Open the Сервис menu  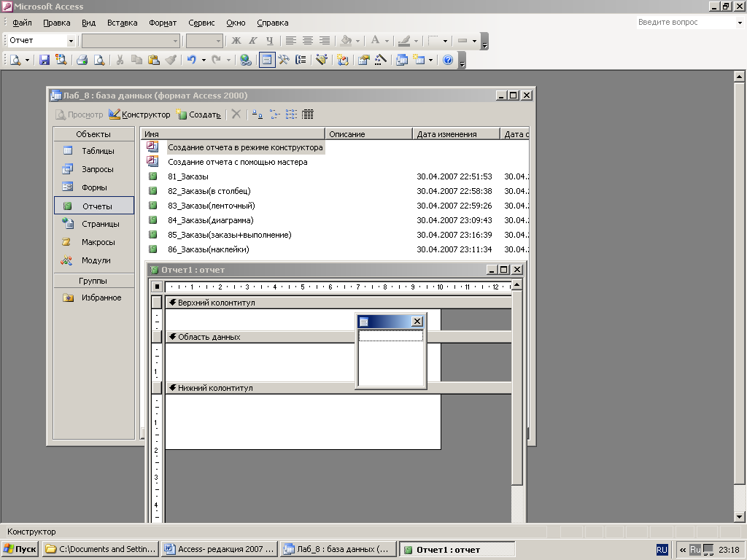(201, 23)
